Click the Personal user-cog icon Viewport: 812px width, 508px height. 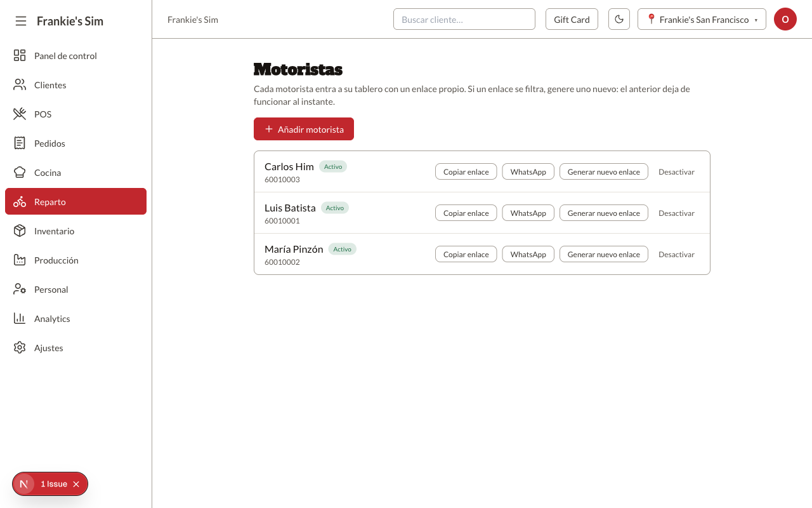pos(20,289)
